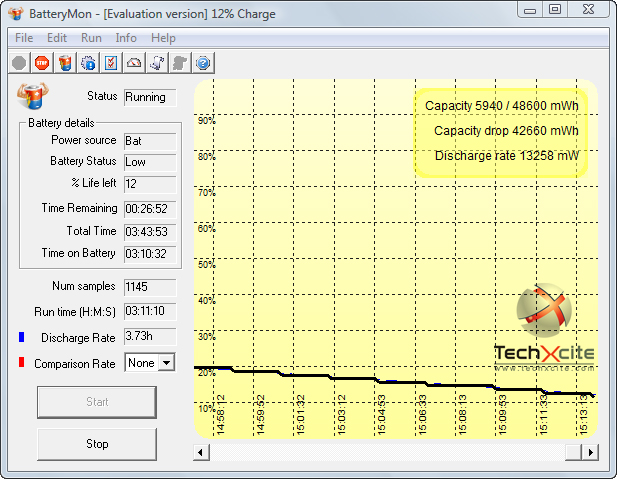Click the battery mascot image beside Status
The image size is (617, 479).
coord(33,96)
